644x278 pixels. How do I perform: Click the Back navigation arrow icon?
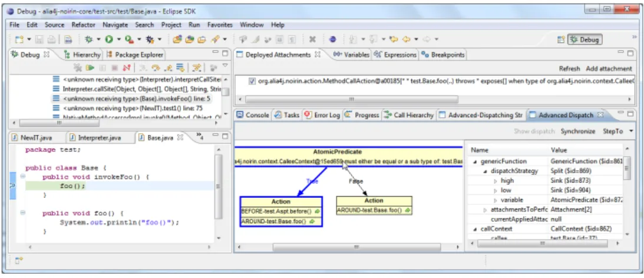tap(407, 39)
